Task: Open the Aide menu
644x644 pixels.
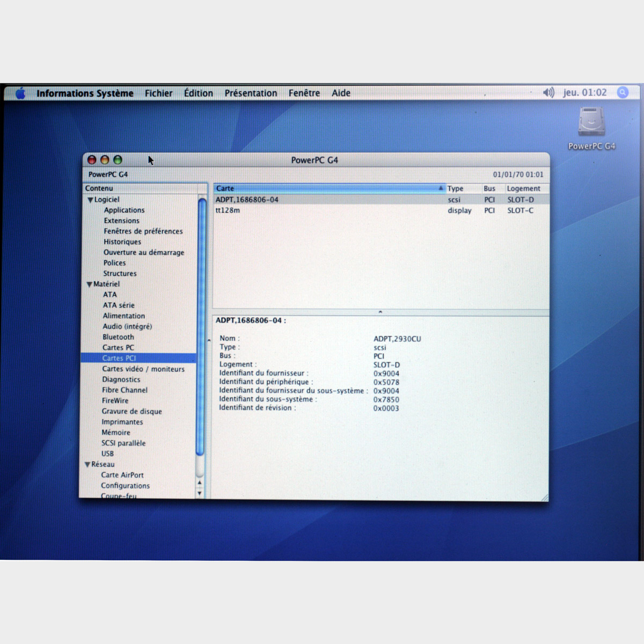Action: (341, 93)
